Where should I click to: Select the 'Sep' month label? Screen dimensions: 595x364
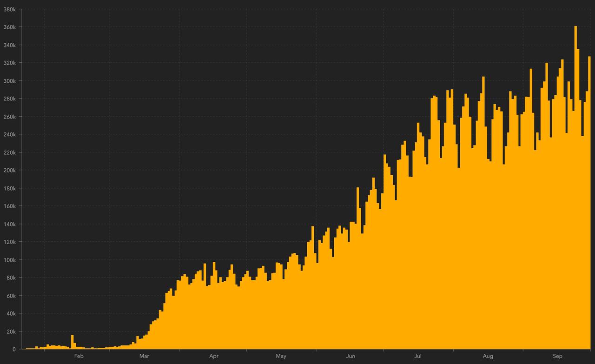click(x=557, y=357)
